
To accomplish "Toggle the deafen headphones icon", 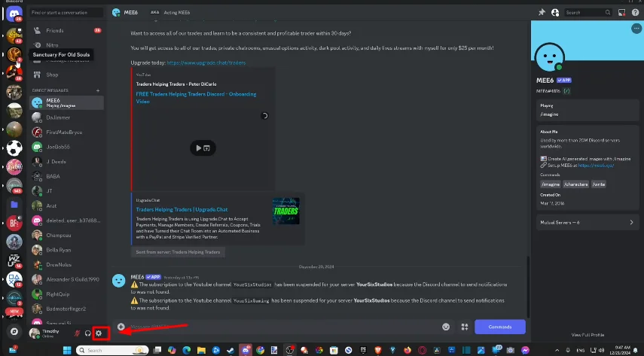I will [87, 333].
